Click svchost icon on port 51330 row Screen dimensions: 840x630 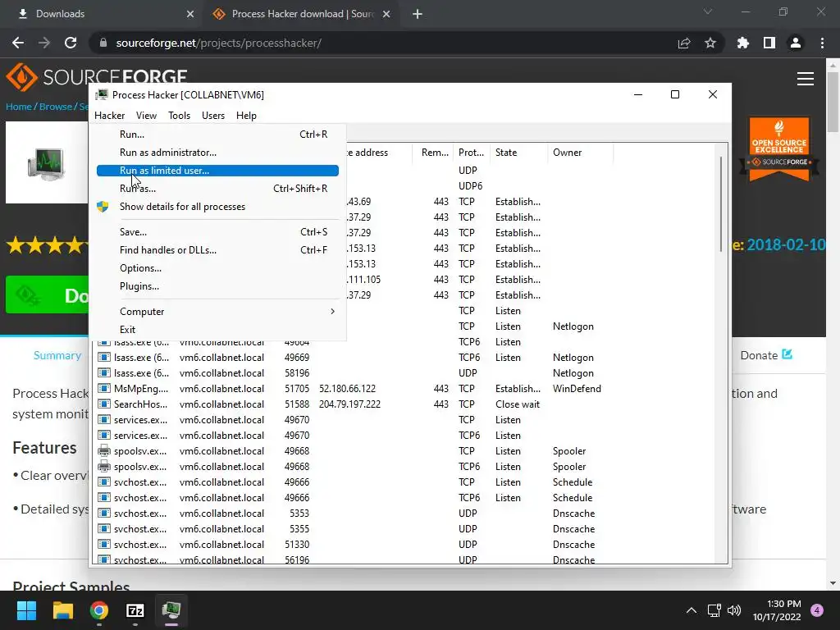click(x=104, y=545)
